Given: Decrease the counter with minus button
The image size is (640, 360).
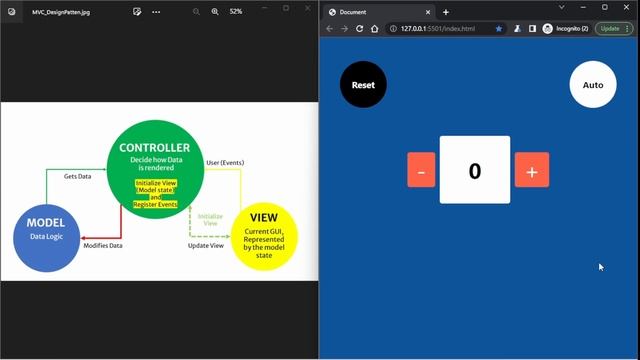Looking at the screenshot, I should click(x=421, y=170).
